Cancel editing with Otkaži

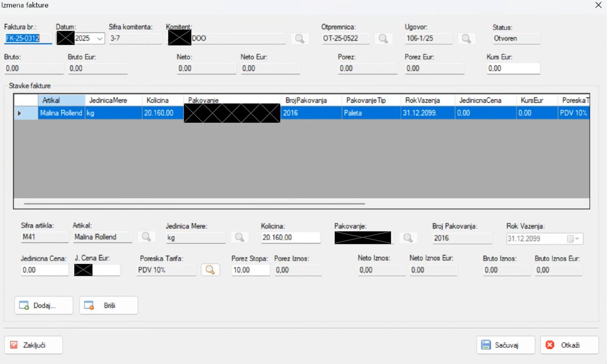pyautogui.click(x=569, y=345)
